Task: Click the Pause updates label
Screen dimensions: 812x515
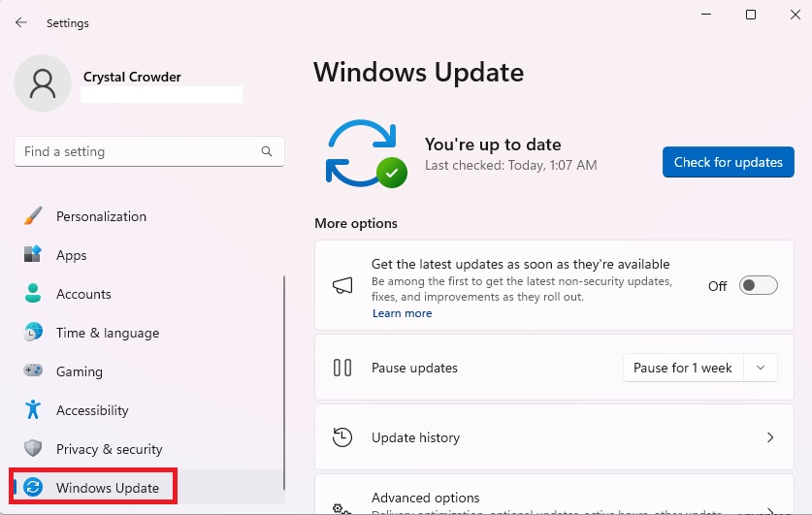Action: (414, 368)
